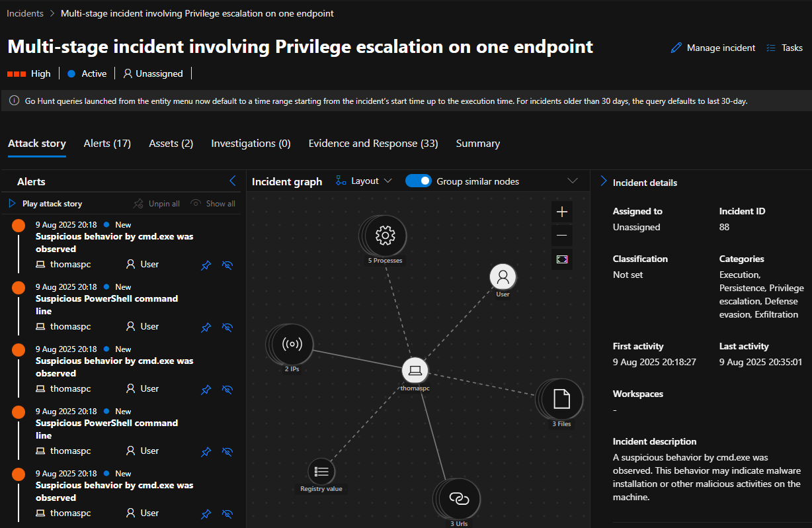Hide the first Suspicious PowerShell command line alert
Image resolution: width=812 pixels, height=528 pixels.
click(227, 328)
